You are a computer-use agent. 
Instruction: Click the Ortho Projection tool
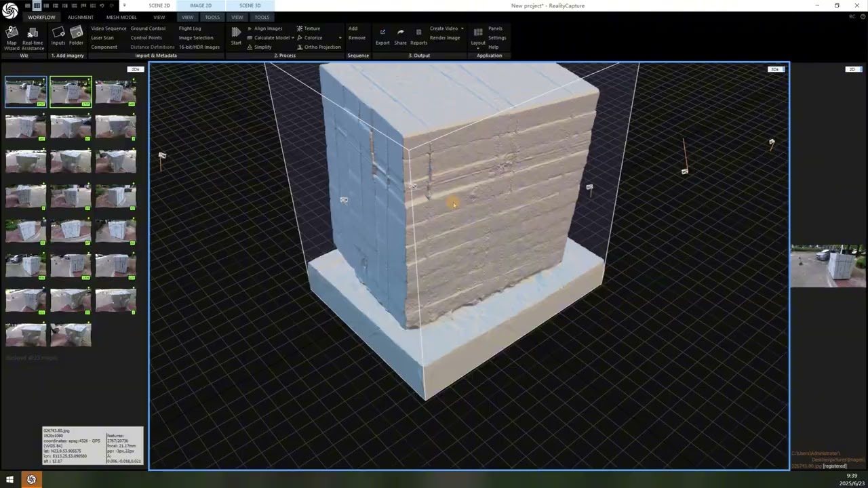[319, 47]
